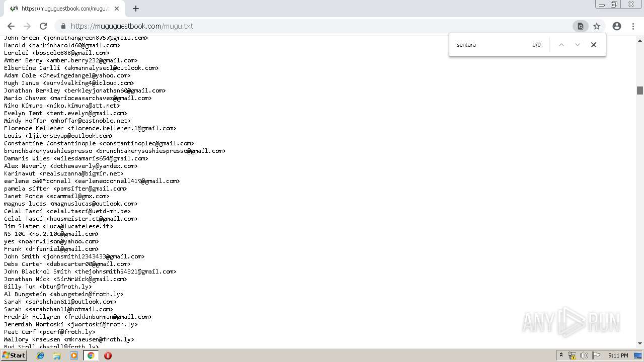Open a new tab with plus button
This screenshot has height=362, width=644.
point(136,9)
